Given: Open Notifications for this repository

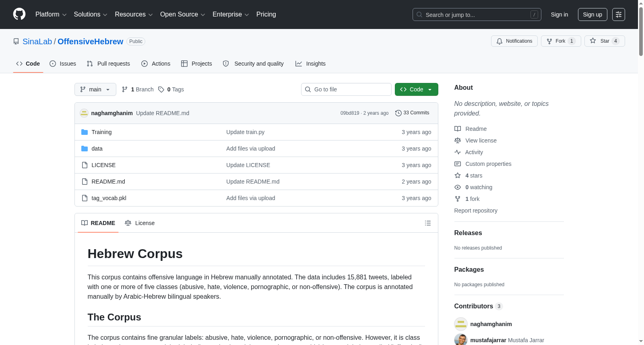Looking at the screenshot, I should point(514,41).
